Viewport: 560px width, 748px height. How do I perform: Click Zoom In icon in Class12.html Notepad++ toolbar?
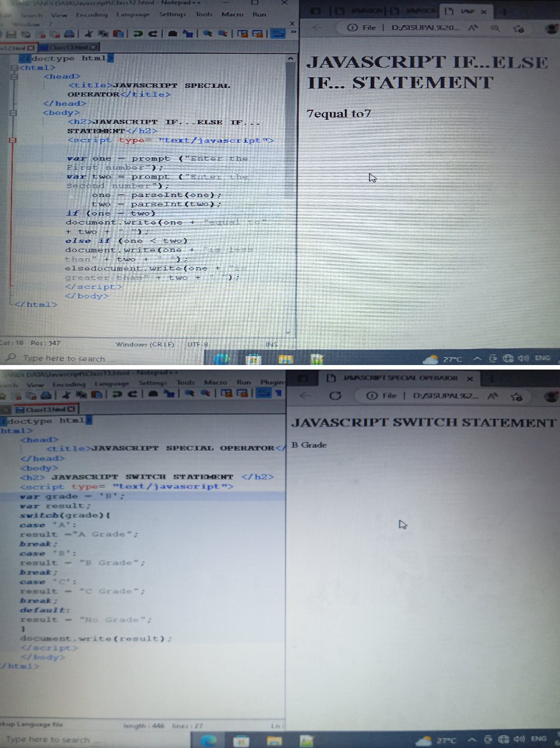coord(207,34)
